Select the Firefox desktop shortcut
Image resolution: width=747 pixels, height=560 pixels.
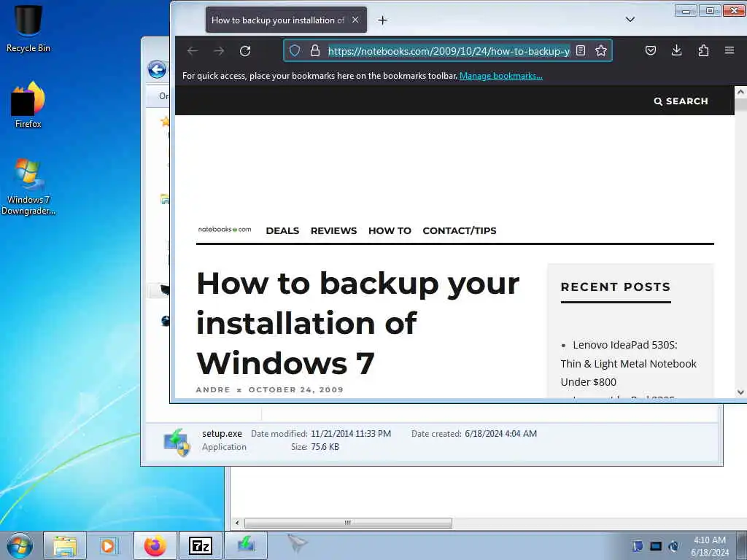[28, 105]
